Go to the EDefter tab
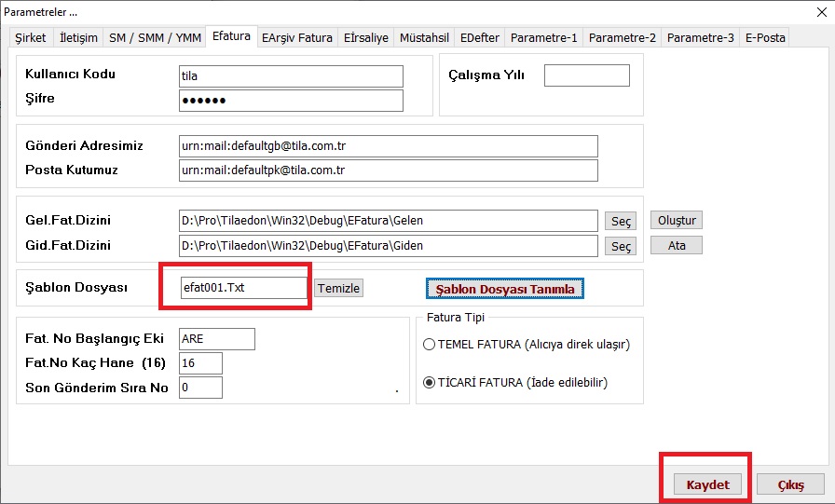 [480, 38]
